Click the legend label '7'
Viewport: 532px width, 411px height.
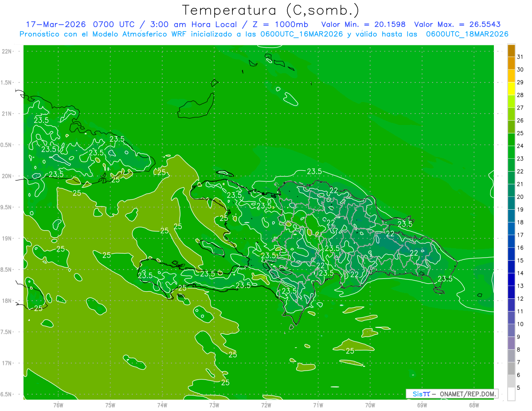point(519,362)
